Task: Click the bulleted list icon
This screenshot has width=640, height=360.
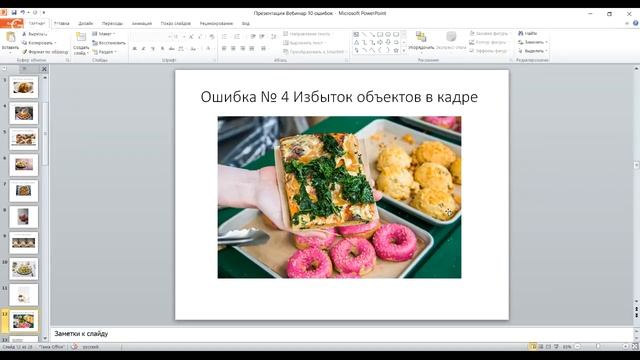Action: (224, 37)
